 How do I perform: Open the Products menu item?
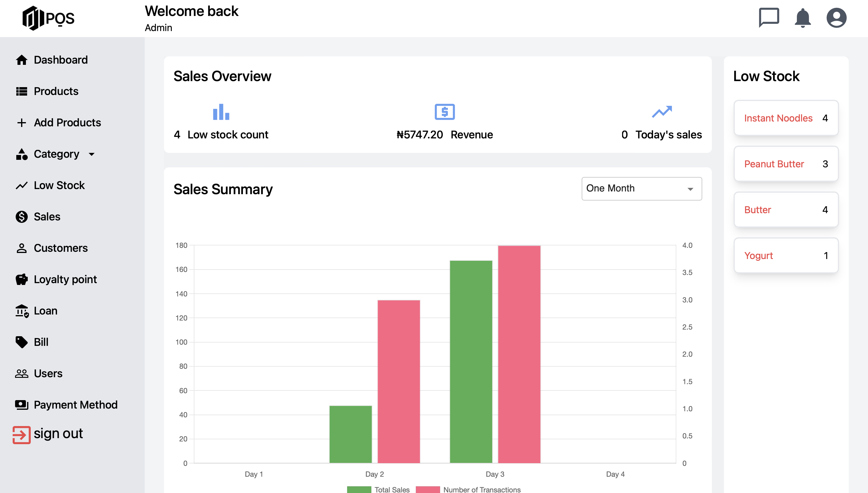coord(56,91)
